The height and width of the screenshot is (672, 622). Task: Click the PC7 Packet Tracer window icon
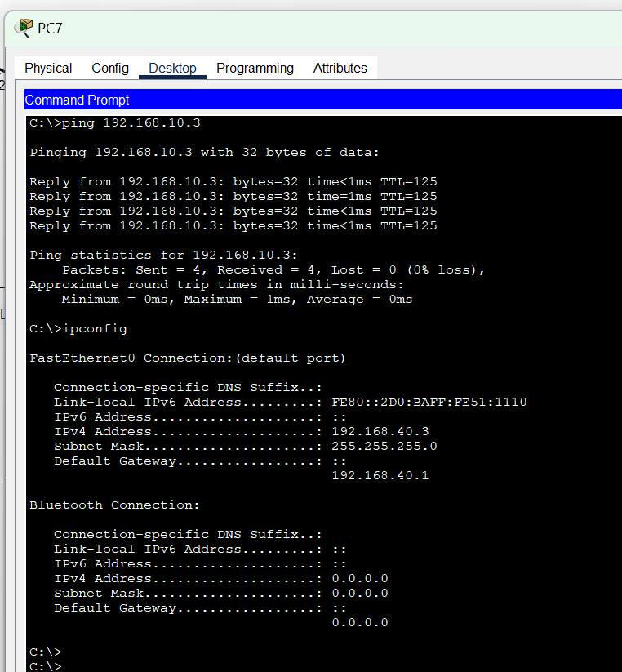[24, 28]
